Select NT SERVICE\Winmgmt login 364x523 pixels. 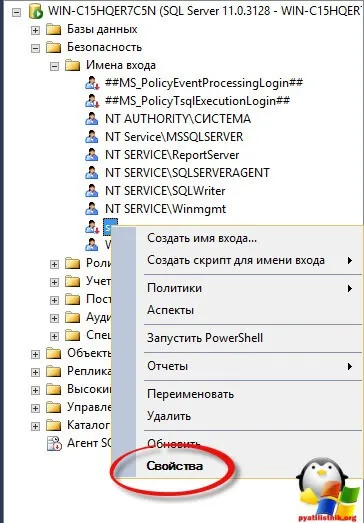[x=165, y=209]
